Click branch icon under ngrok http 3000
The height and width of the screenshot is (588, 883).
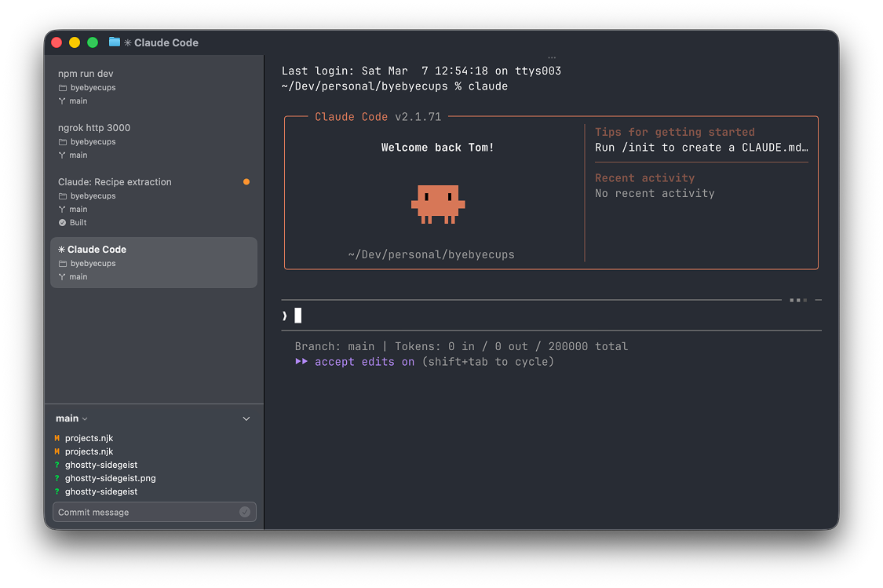pyautogui.click(x=62, y=155)
